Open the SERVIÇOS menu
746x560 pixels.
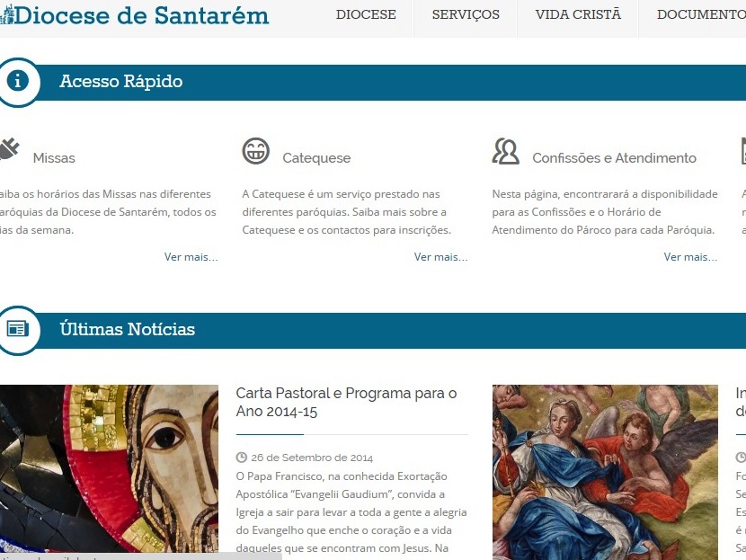tap(466, 14)
